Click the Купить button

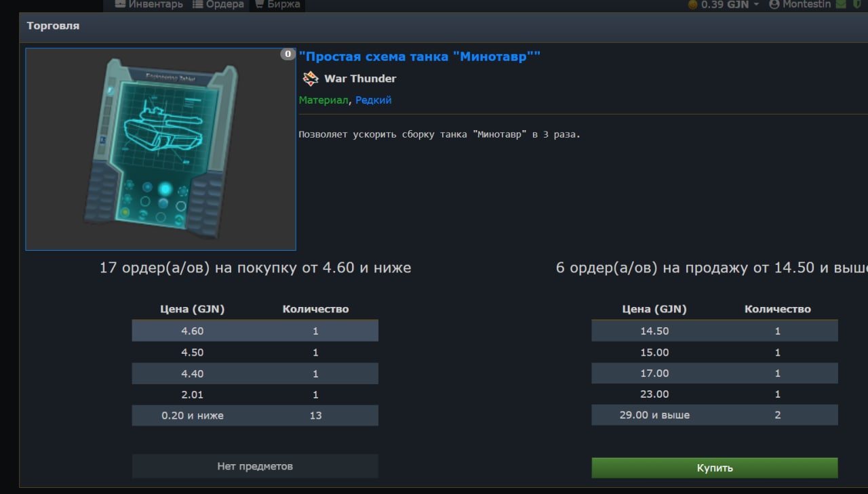[715, 468]
